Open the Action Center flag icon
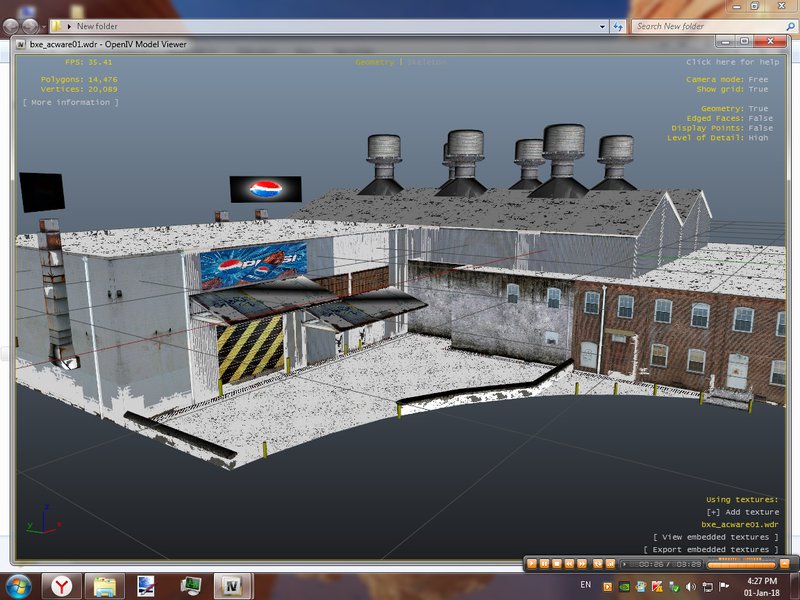The width and height of the screenshot is (800, 600). coord(723,586)
